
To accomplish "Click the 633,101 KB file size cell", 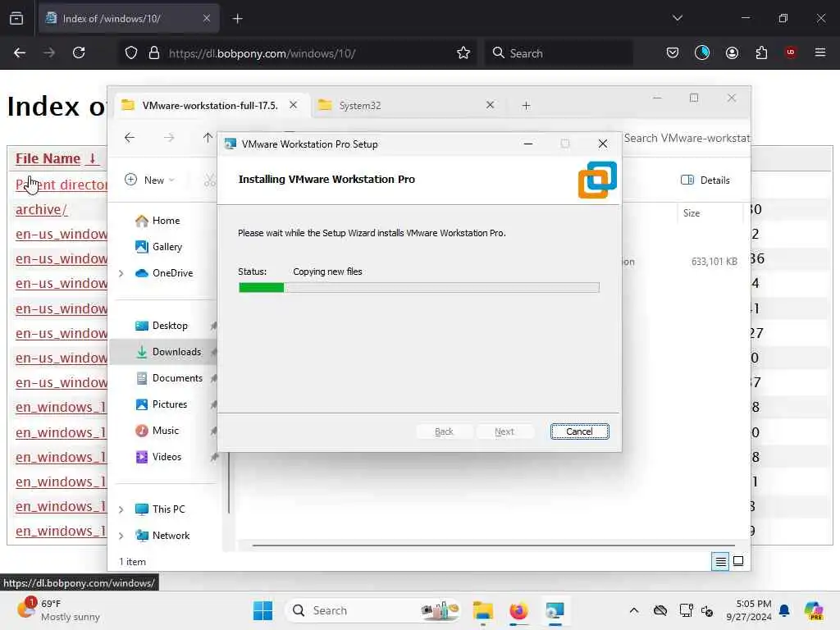I will (x=714, y=262).
